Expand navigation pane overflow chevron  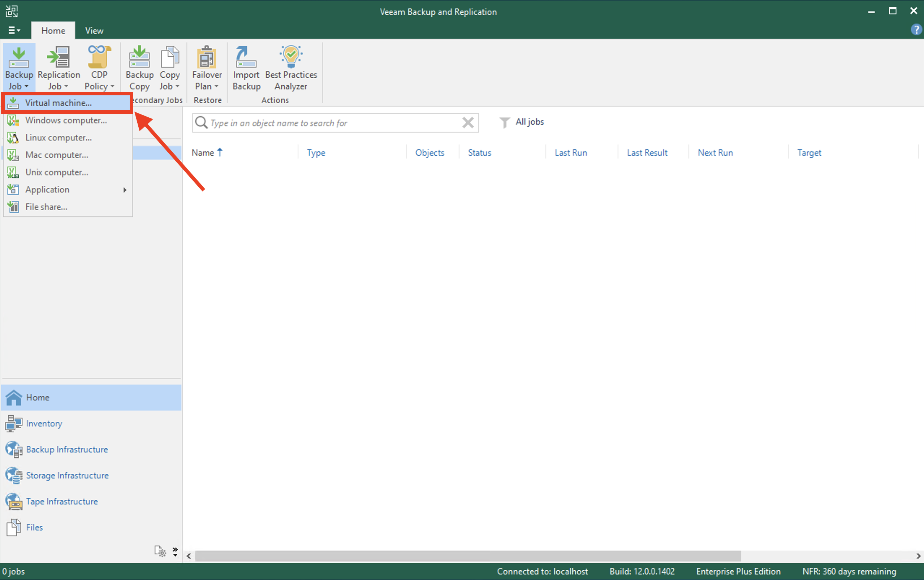(x=175, y=551)
